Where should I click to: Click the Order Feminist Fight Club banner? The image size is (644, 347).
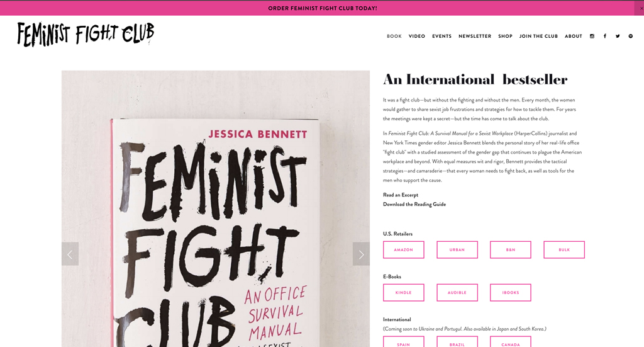[322, 8]
